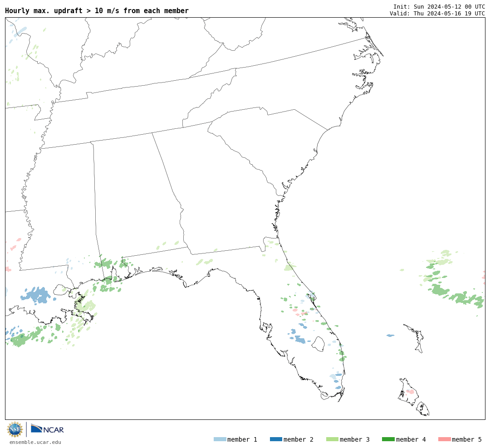The height and width of the screenshot is (448, 490).
Task: Click the member 3 light green swatch
Action: click(332, 439)
